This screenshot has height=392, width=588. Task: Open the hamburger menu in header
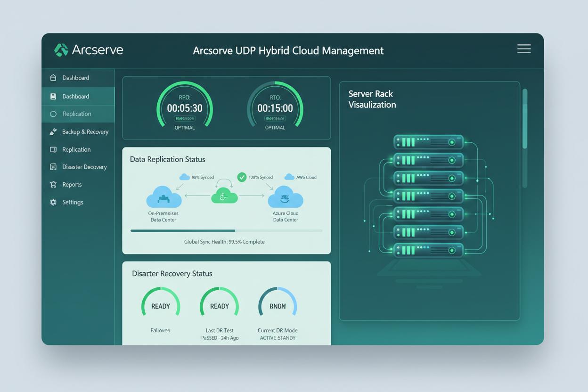(x=524, y=49)
